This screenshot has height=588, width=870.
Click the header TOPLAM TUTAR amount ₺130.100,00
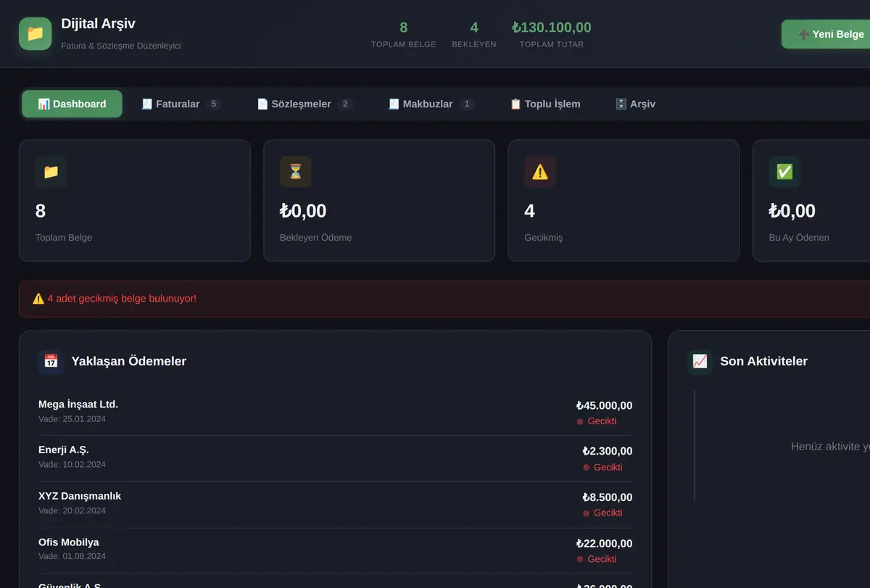tap(552, 28)
